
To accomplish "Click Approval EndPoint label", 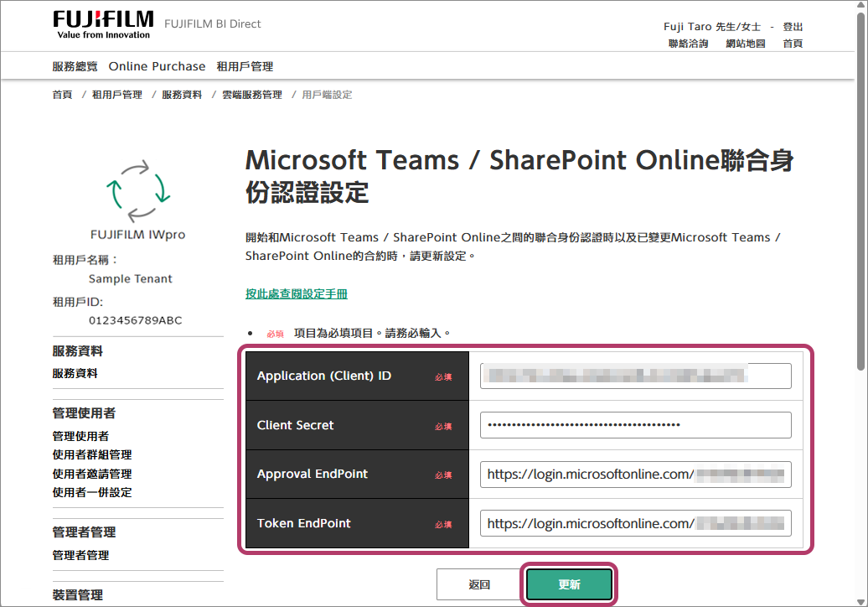I will [x=313, y=474].
